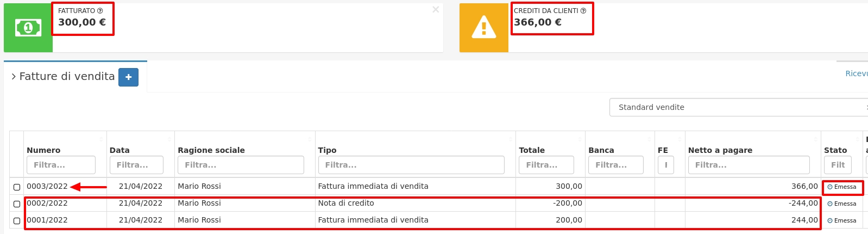This screenshot has width=868, height=234.
Task: Click the Ragione sociale filter field
Action: (x=241, y=165)
